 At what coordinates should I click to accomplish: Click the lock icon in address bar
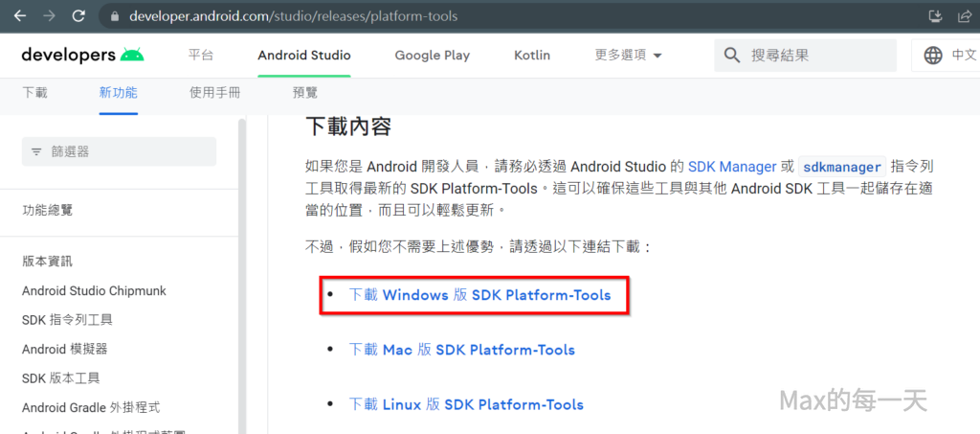(114, 17)
